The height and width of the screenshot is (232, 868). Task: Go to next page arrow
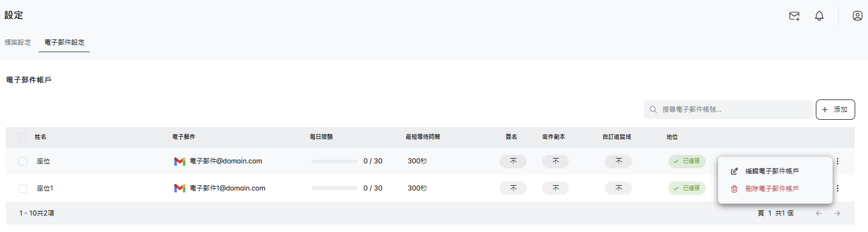point(837,213)
